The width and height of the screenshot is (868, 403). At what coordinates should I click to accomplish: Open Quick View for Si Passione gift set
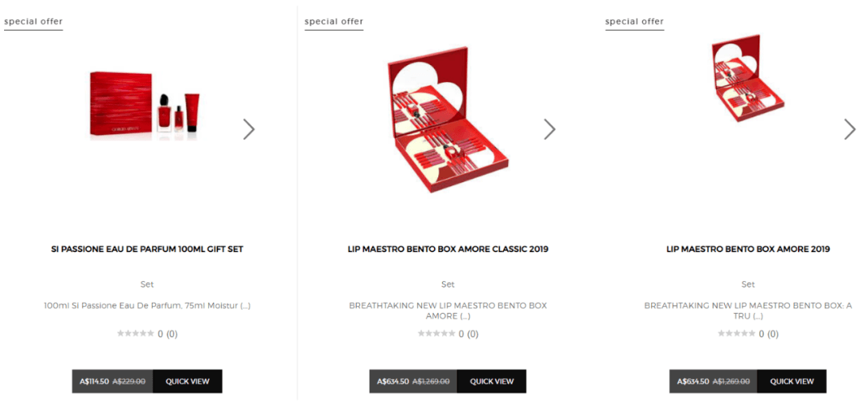point(187,381)
